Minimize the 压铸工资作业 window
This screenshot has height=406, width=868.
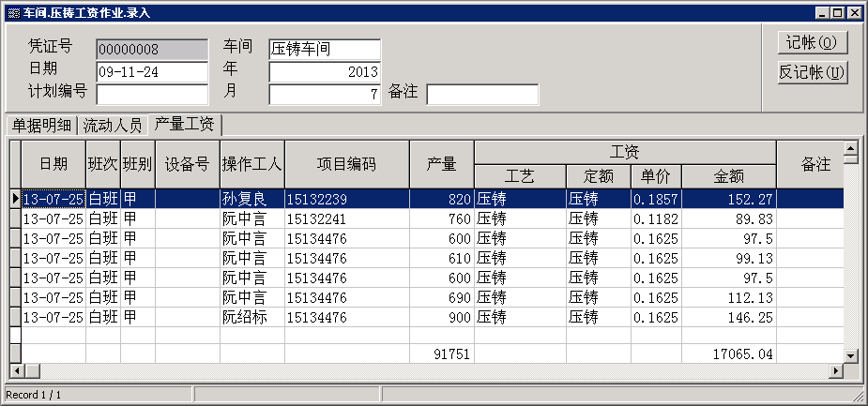[x=823, y=12]
